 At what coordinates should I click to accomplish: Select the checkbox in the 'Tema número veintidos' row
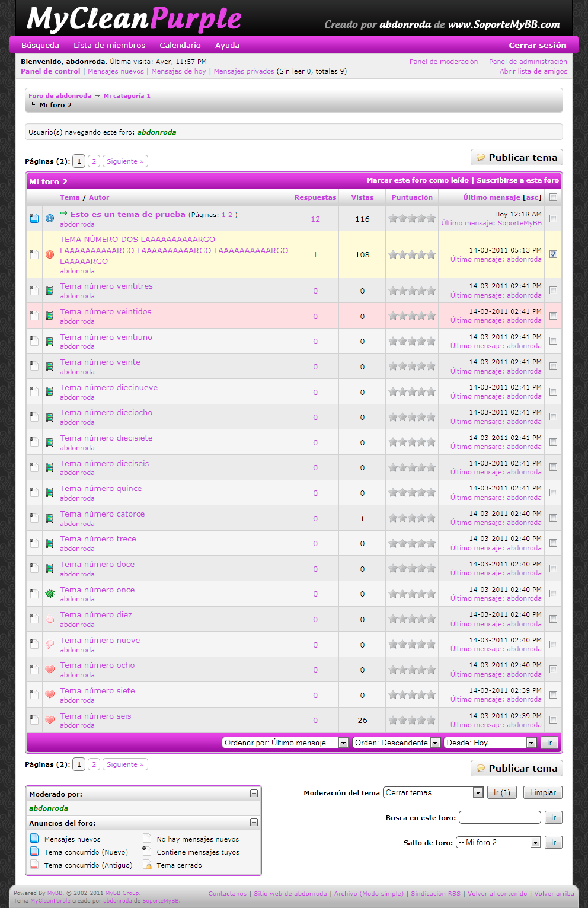point(553,316)
